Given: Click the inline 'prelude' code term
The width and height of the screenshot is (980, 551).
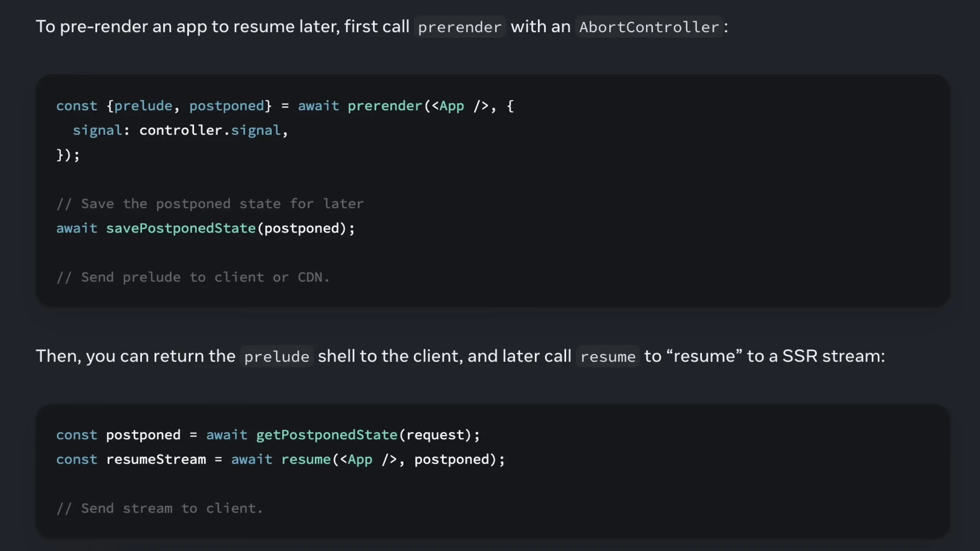Looking at the screenshot, I should [x=276, y=357].
